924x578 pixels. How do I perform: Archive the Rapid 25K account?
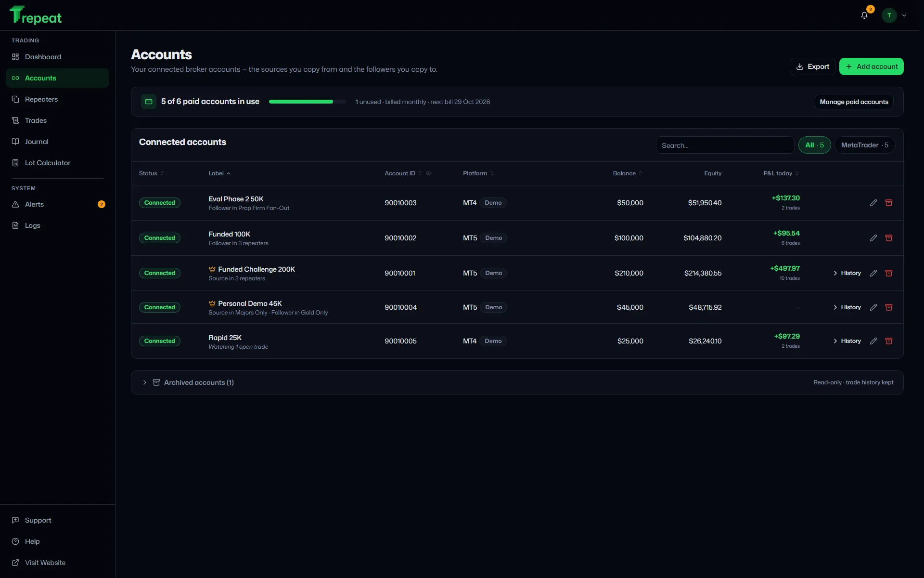click(889, 341)
